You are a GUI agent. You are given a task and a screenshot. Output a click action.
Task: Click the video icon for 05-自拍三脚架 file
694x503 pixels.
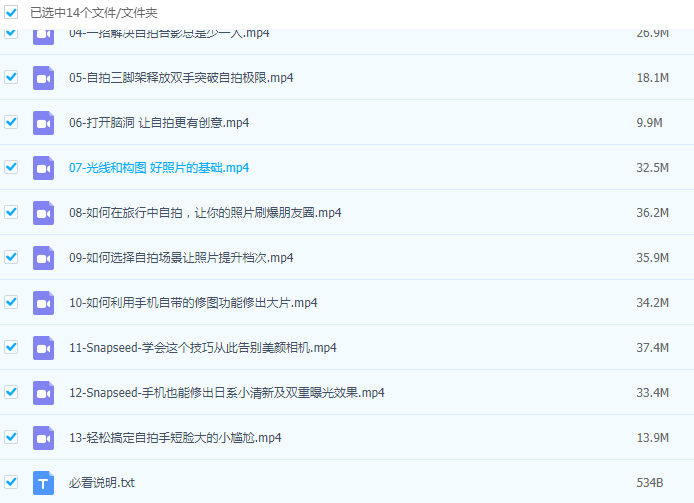click(43, 78)
